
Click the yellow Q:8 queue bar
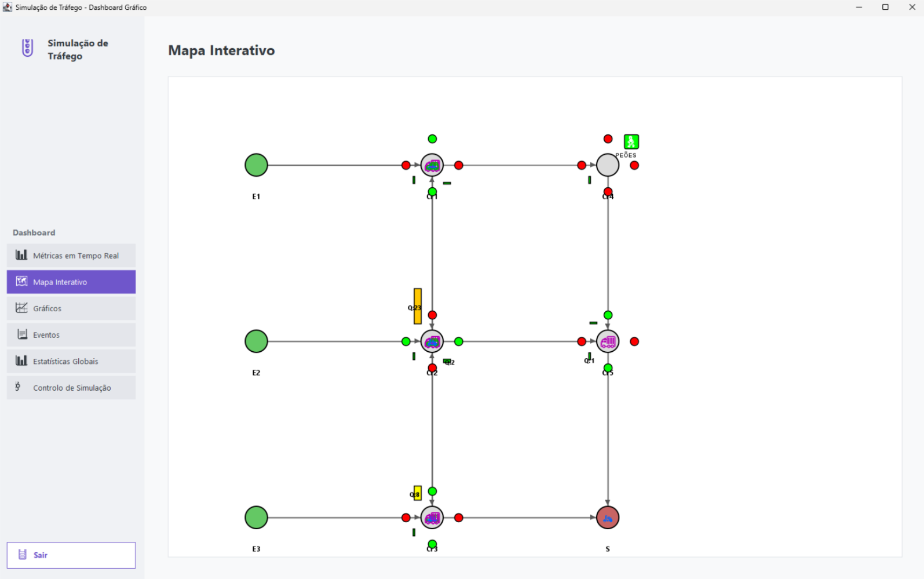click(x=418, y=493)
